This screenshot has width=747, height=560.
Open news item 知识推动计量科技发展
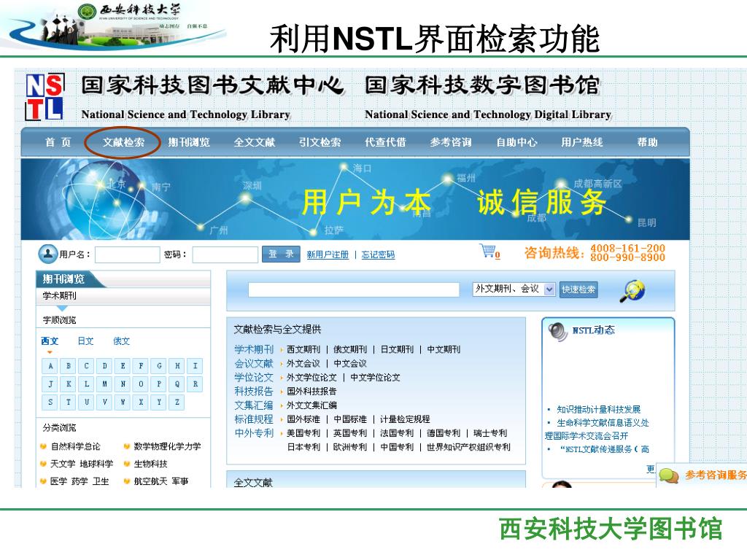pyautogui.click(x=599, y=410)
